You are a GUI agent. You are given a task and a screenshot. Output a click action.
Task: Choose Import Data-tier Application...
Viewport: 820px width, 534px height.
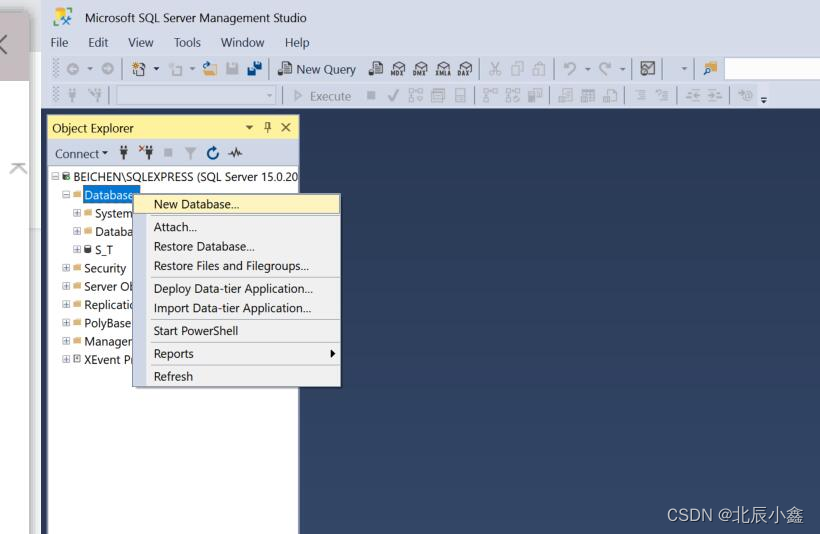pos(237,308)
